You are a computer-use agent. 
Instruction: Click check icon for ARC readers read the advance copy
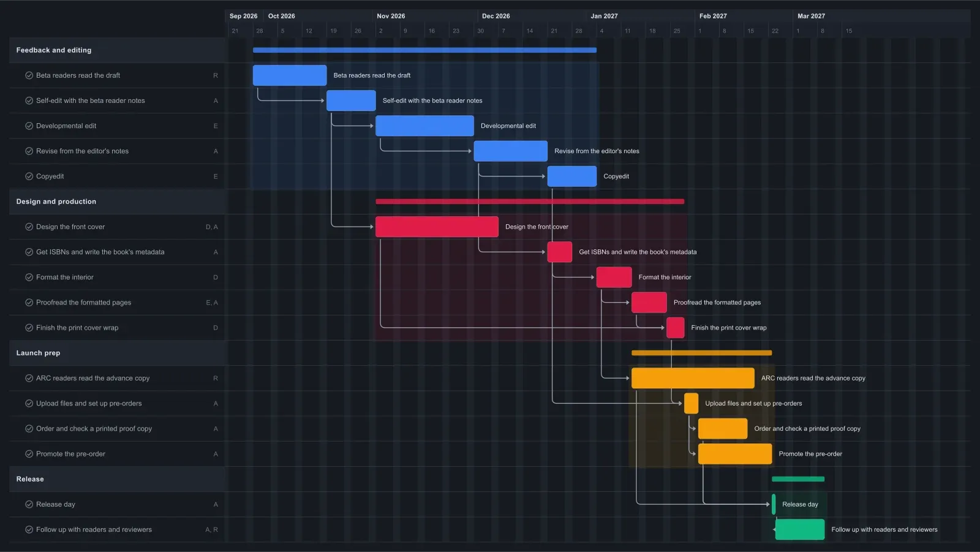(x=29, y=378)
